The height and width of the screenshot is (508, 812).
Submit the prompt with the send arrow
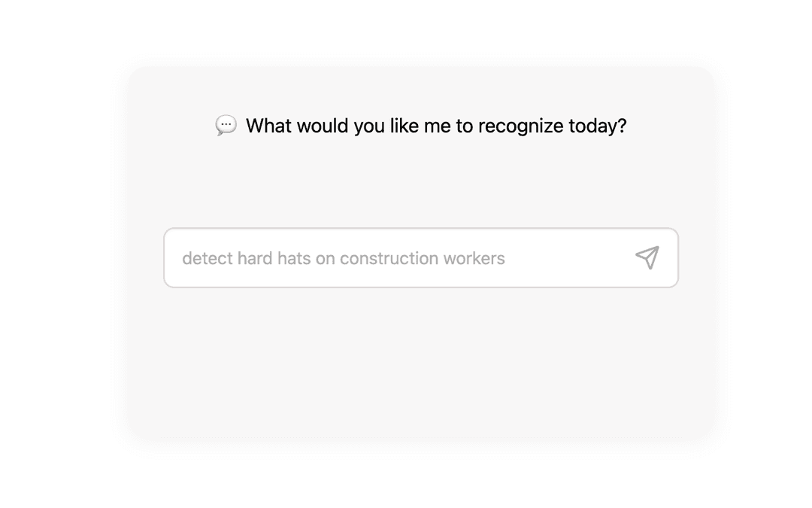pyautogui.click(x=647, y=257)
